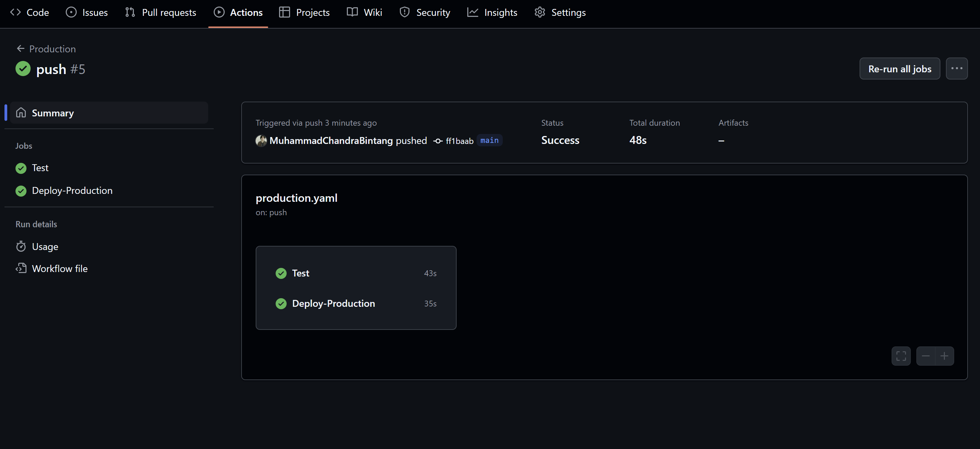
Task: Click the 'Triggered via push 3 minutes ago' text
Action: click(316, 123)
